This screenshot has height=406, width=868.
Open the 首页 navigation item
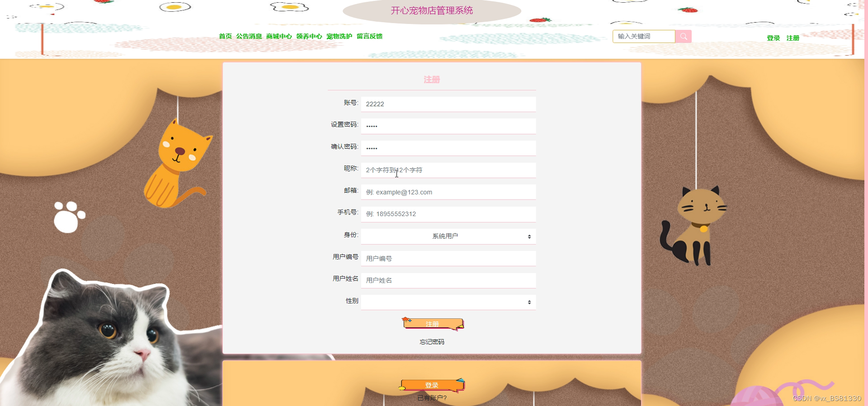[225, 36]
